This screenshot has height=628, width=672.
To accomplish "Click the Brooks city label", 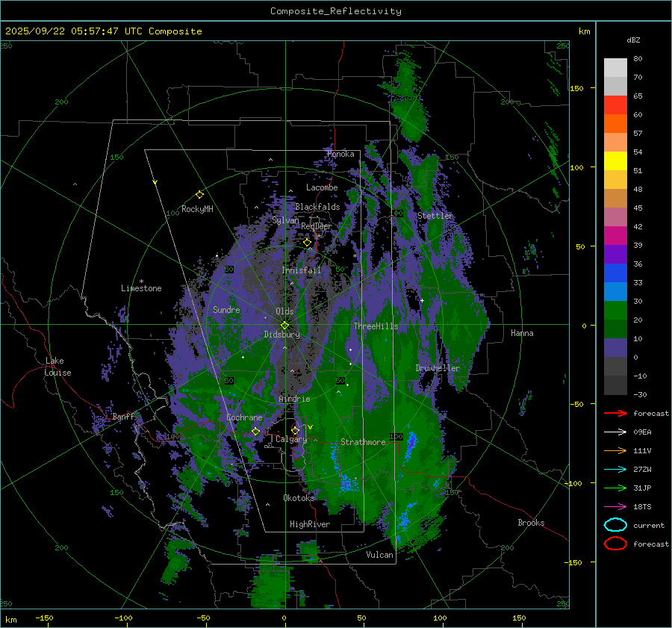I will coord(531,523).
